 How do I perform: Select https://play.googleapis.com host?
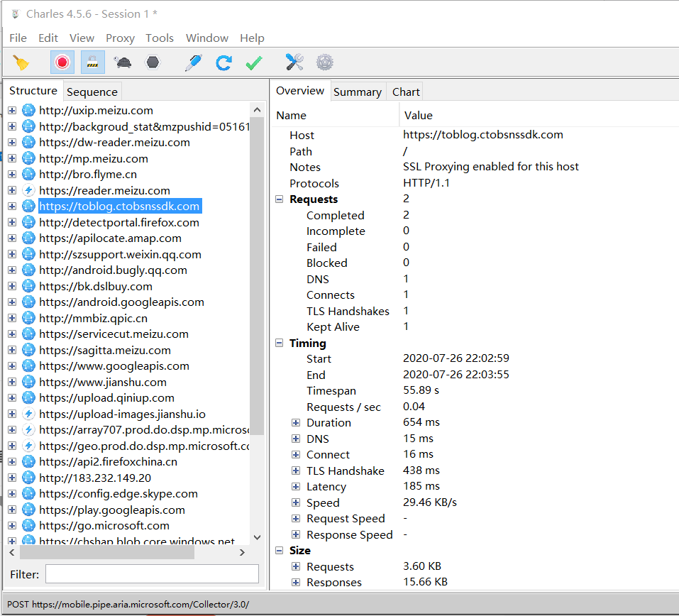coord(112,510)
